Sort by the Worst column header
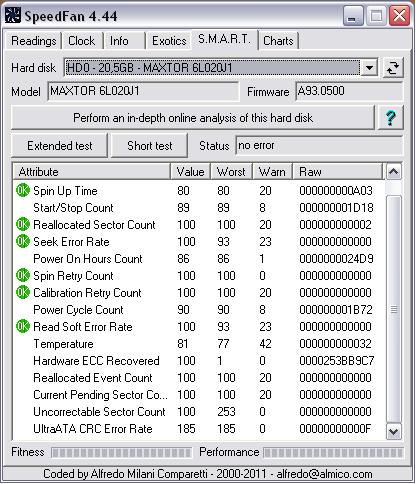Viewport: 416px width, 484px height. coord(231,172)
